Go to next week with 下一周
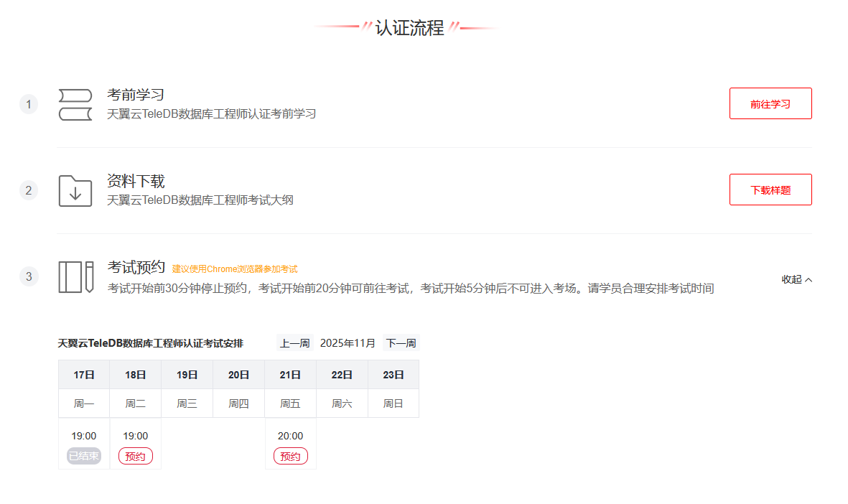 point(401,343)
